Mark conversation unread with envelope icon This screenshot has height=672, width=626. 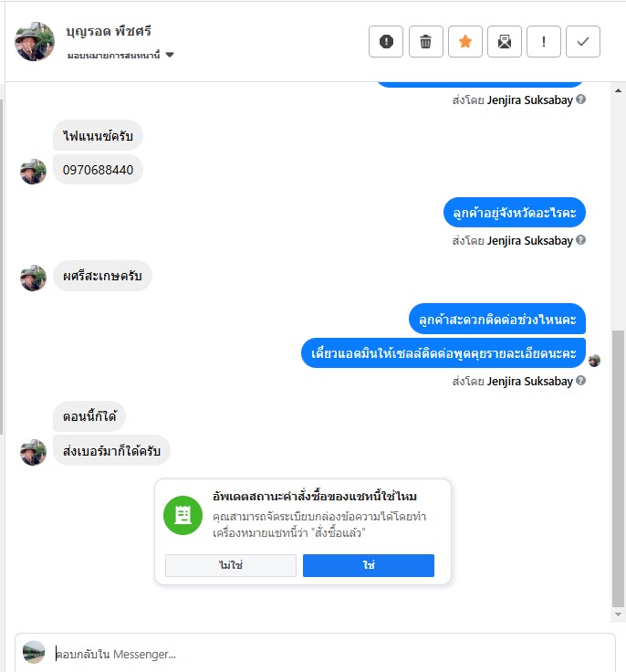[505, 42]
